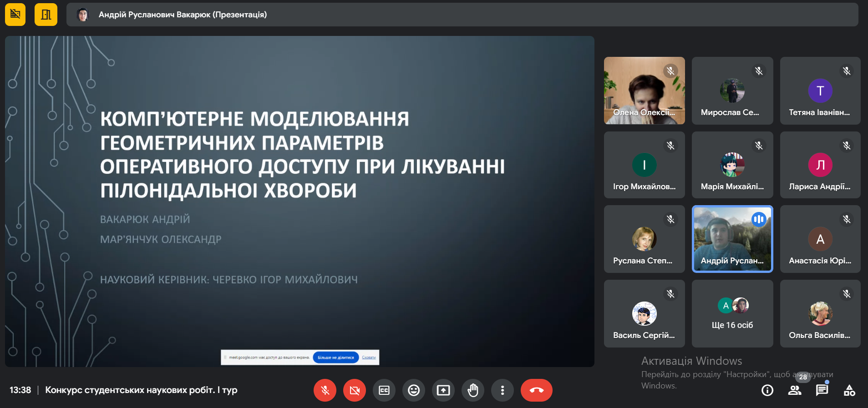868x408 pixels.
Task: Select Руслана Степ... participant tile
Action: click(644, 239)
